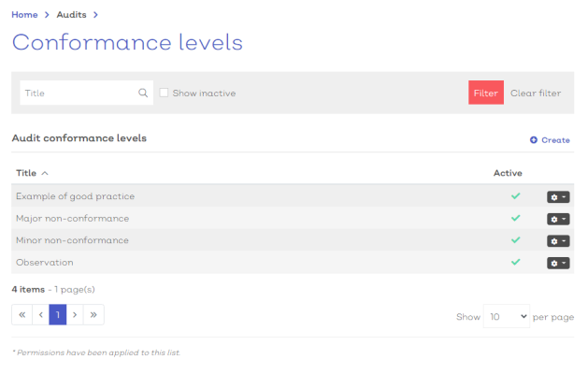Click Clear filter button

point(536,93)
